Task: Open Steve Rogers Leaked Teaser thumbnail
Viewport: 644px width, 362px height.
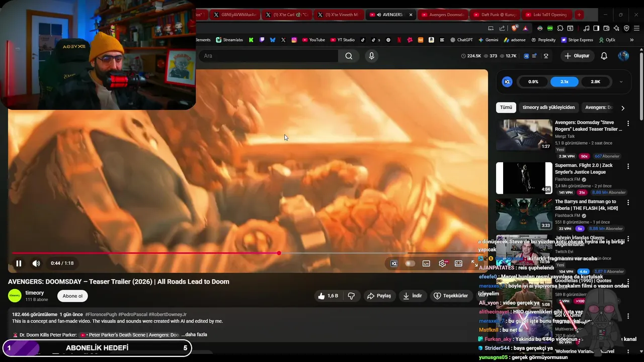Action: [x=524, y=135]
